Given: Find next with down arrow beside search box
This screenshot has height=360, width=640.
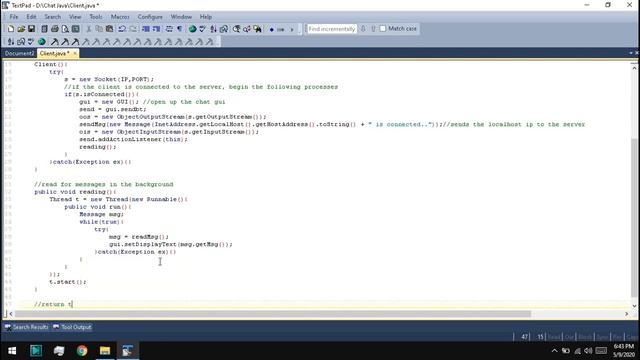Looking at the screenshot, I should [363, 29].
